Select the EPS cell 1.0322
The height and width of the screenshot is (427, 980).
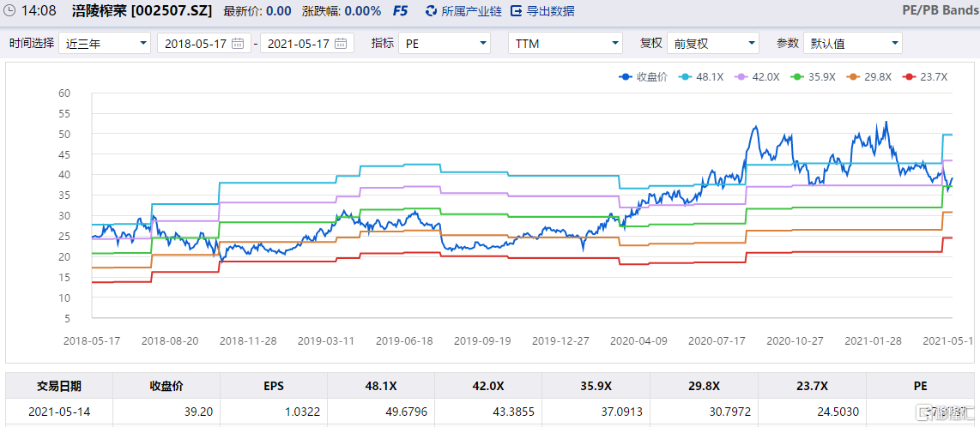tap(274, 412)
